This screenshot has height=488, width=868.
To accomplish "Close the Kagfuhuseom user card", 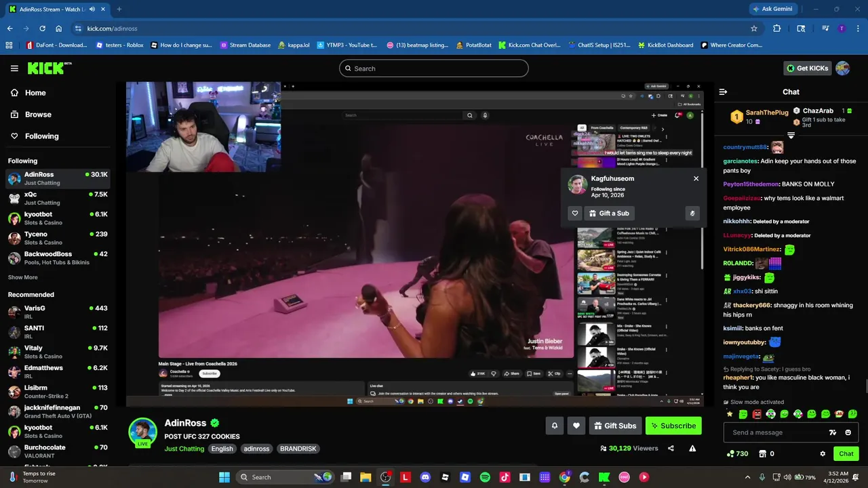I will (x=696, y=178).
